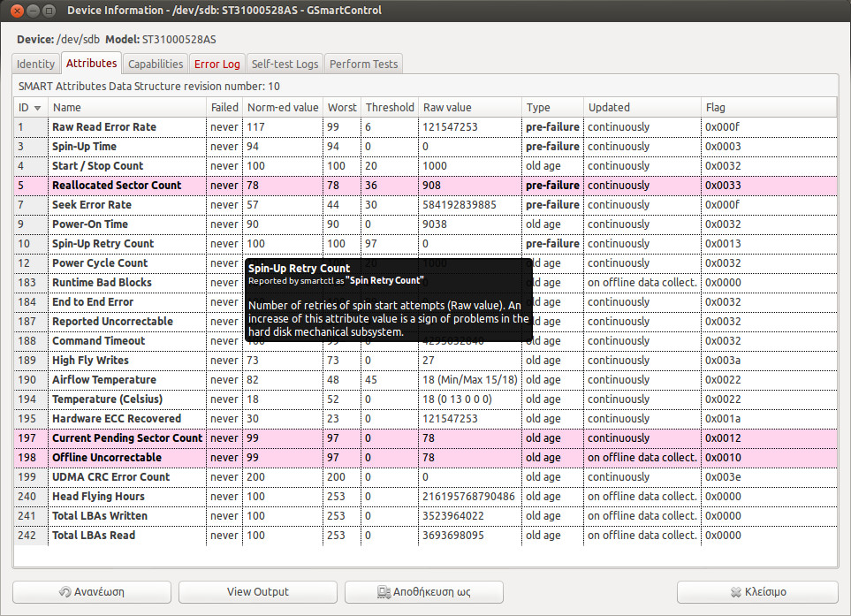This screenshot has width=851, height=616.
Task: Sort by the Failed column header
Action: coord(224,108)
